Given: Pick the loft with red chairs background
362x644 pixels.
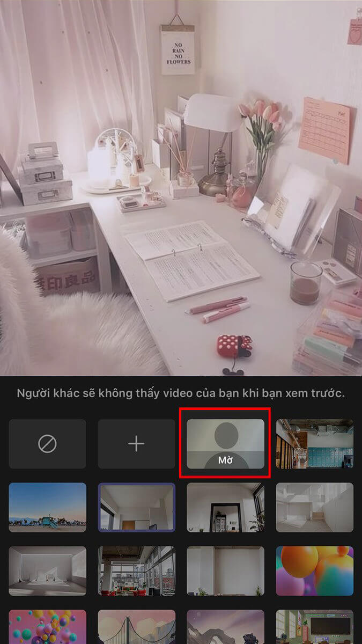Looking at the screenshot, I should [x=136, y=570].
